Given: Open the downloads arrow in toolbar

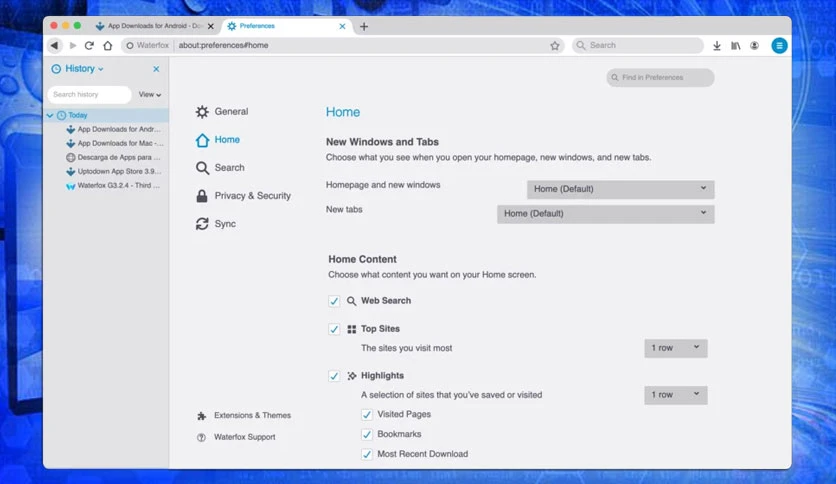Looking at the screenshot, I should 717,46.
